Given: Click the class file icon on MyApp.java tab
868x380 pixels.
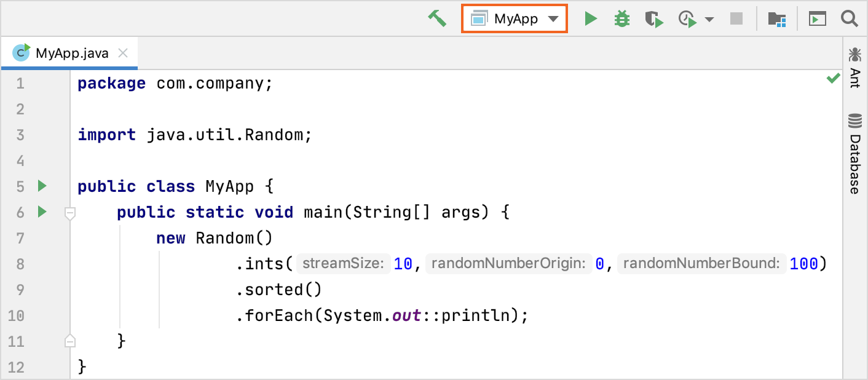Looking at the screenshot, I should click(22, 52).
